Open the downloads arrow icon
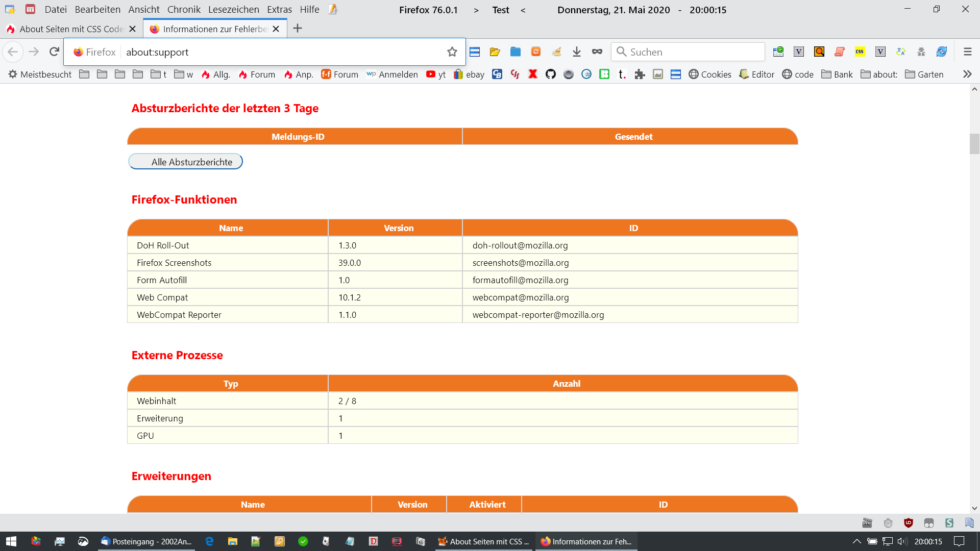980x551 pixels. point(577,52)
